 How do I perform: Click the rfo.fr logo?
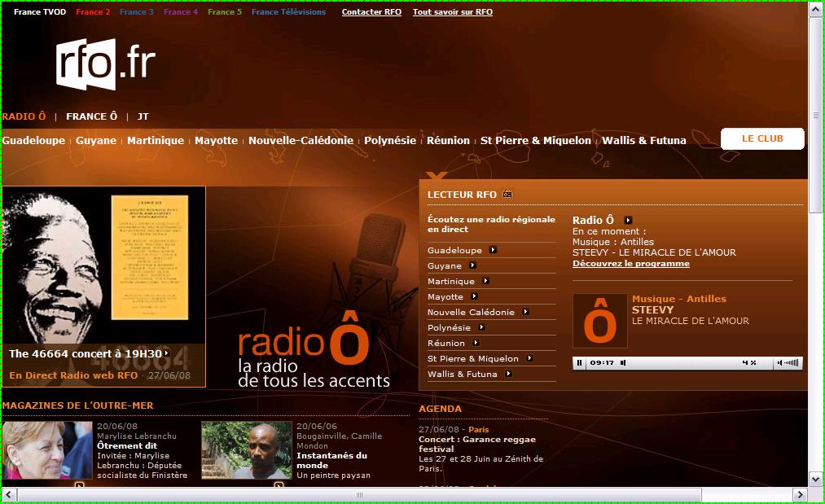106,64
